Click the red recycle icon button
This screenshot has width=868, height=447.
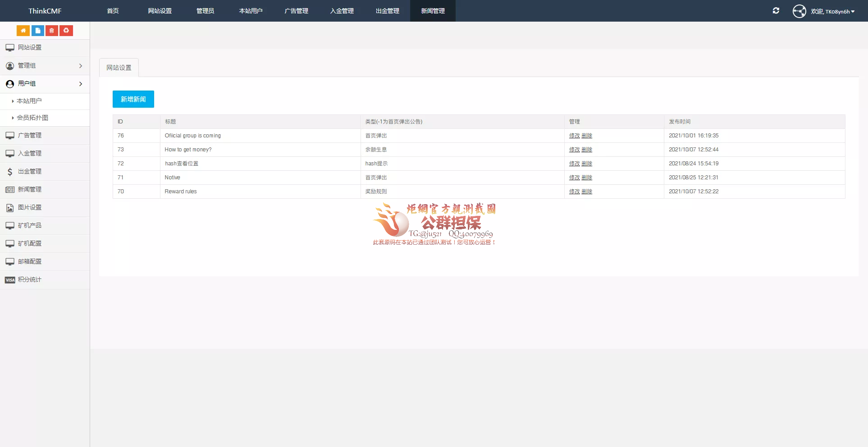click(66, 31)
